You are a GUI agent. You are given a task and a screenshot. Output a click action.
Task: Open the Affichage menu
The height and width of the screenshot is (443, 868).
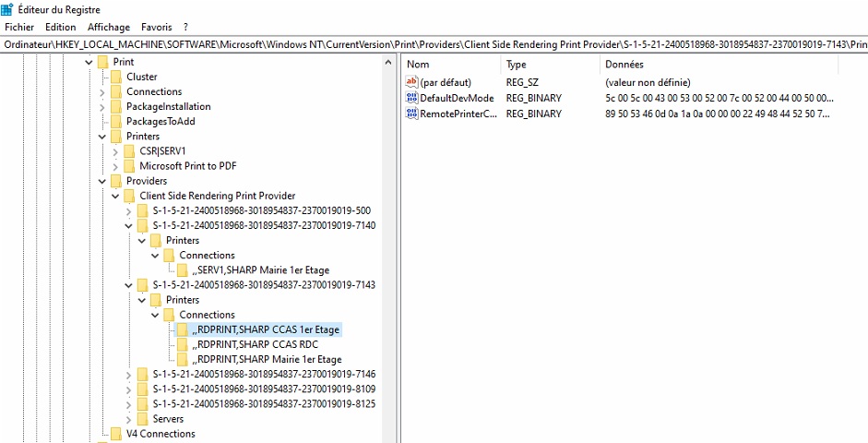coord(109,28)
